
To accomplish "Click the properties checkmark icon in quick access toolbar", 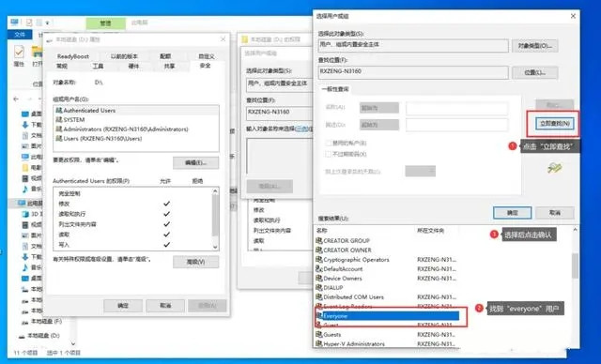I will (x=29, y=23).
